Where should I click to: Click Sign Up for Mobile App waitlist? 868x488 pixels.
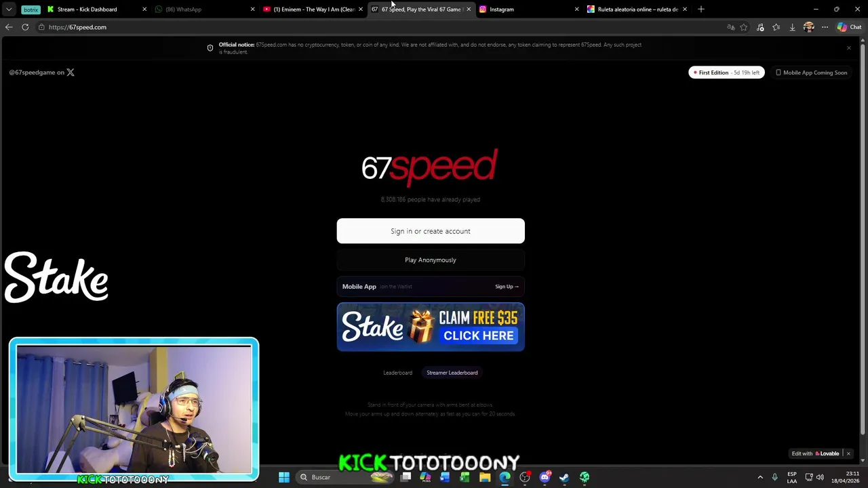click(x=507, y=287)
